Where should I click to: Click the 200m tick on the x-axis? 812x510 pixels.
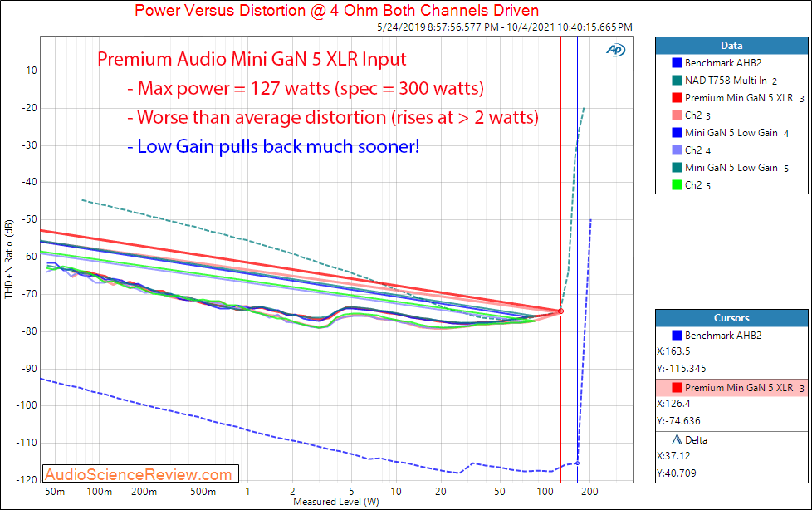[144, 492]
